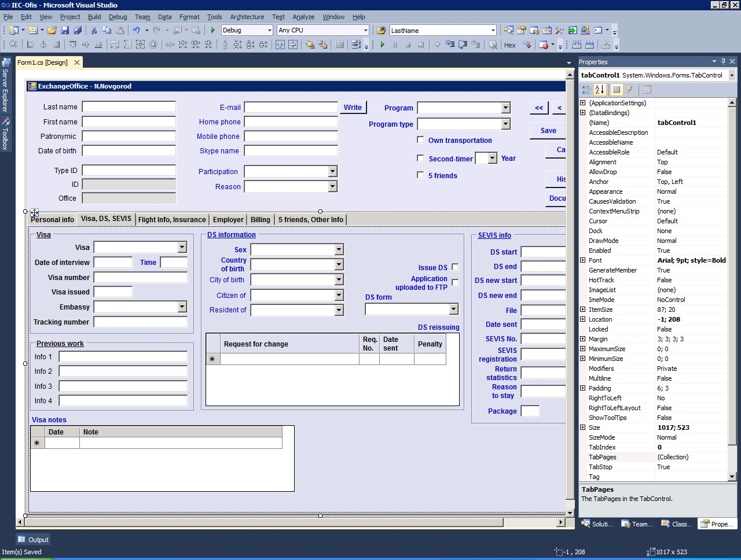Open Solution Explorer toolbar icon
Image resolution: width=741 pixels, height=560 pixels.
point(509,30)
